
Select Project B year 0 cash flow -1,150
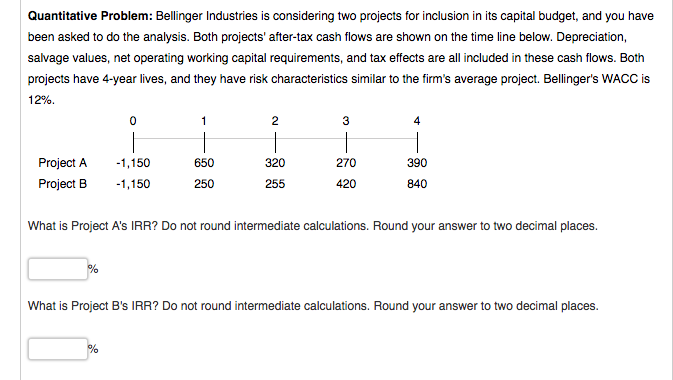pos(133,184)
